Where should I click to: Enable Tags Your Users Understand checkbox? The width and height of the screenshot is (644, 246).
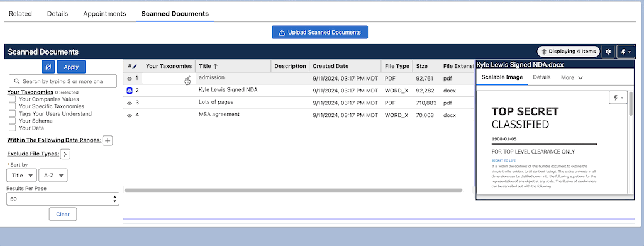coord(13,113)
